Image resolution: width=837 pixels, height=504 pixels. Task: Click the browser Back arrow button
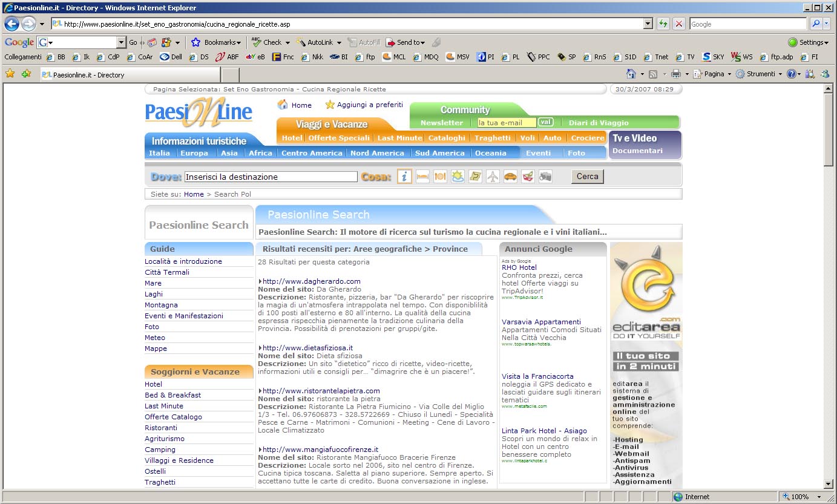pos(11,24)
